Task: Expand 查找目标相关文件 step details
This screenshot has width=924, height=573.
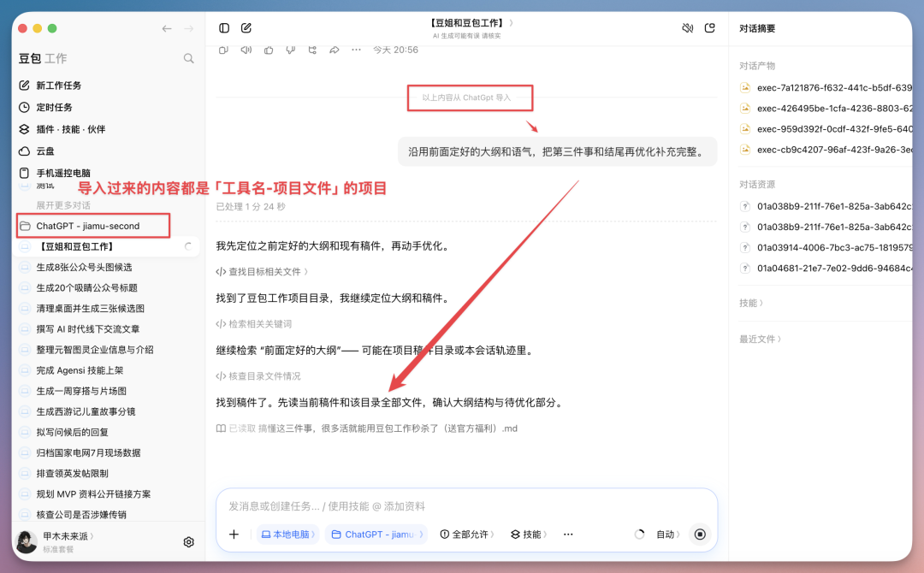Action: [x=262, y=271]
